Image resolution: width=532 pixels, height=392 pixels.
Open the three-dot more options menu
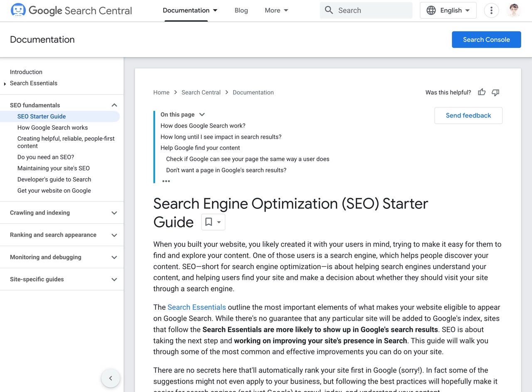tap(492, 10)
